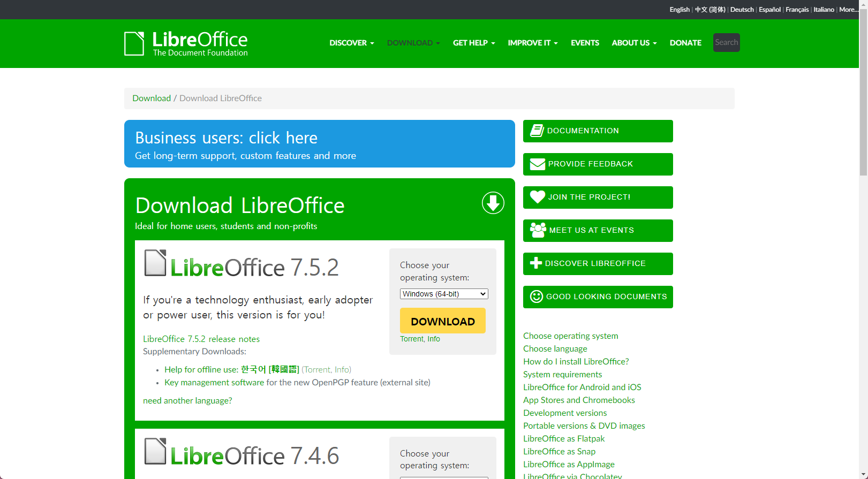Switch language to Español
Image resolution: width=868 pixels, height=479 pixels.
click(769, 10)
